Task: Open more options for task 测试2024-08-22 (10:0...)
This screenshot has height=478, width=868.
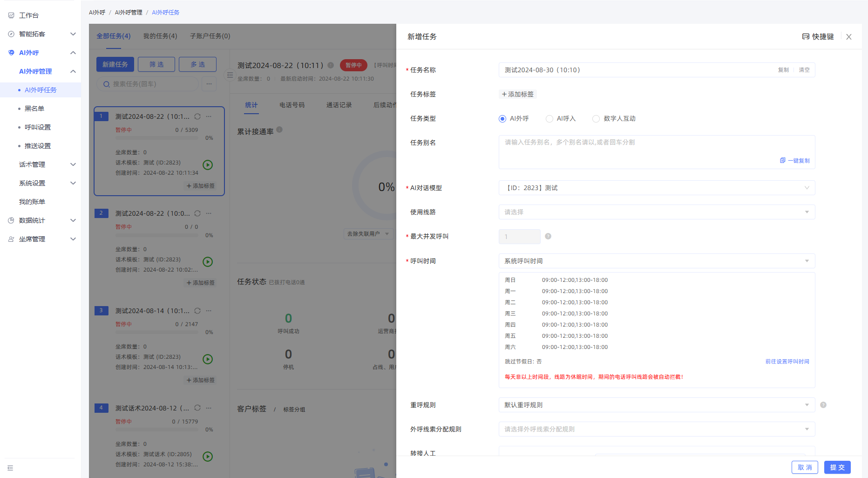Action: pos(209,213)
